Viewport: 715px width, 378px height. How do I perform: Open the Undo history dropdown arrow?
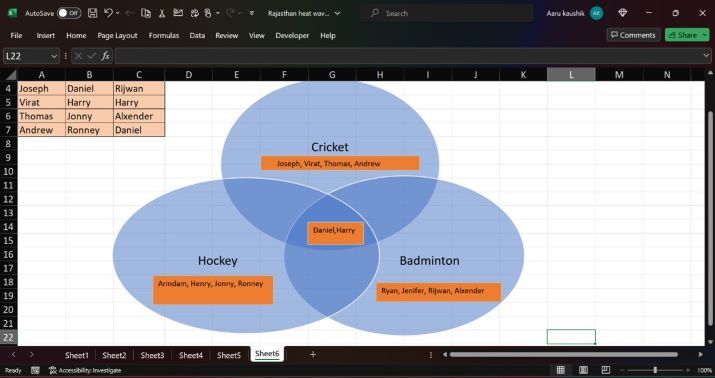click(x=118, y=13)
